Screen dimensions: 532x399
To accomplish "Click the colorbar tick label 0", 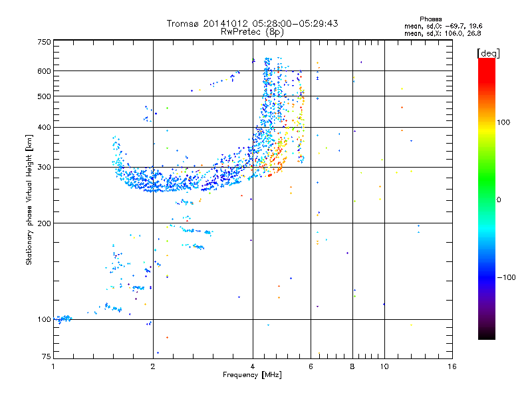I will (499, 200).
